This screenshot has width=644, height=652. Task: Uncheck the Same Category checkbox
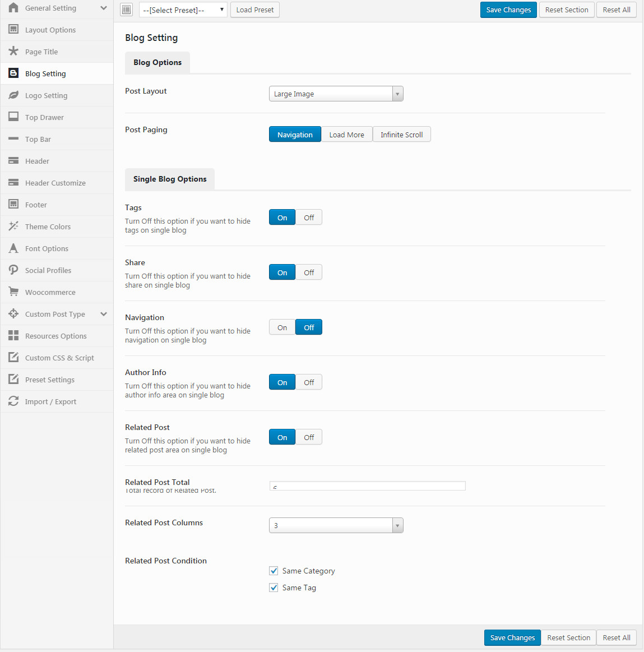tap(274, 571)
